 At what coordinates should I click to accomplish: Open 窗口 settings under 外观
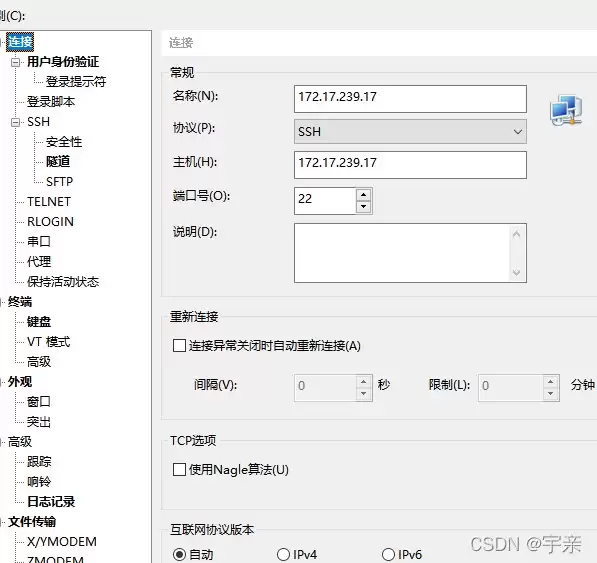(39, 402)
